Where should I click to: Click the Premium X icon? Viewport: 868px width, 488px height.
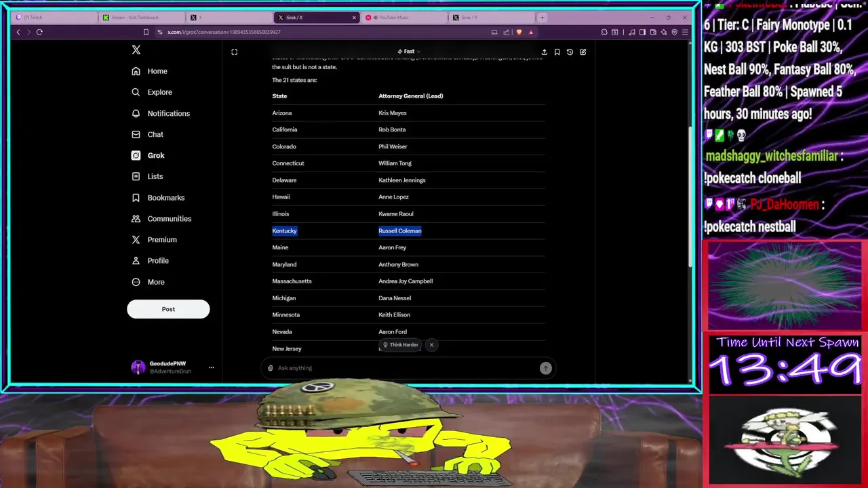[136, 239]
